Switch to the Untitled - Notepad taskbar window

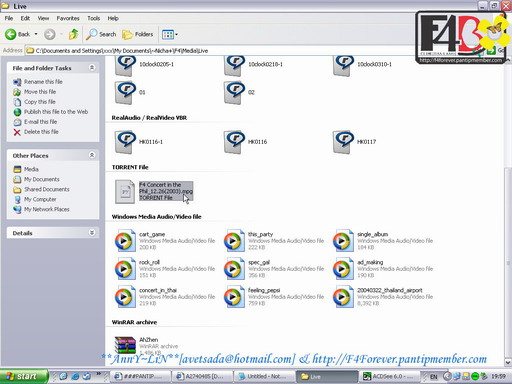pyautogui.click(x=264, y=376)
